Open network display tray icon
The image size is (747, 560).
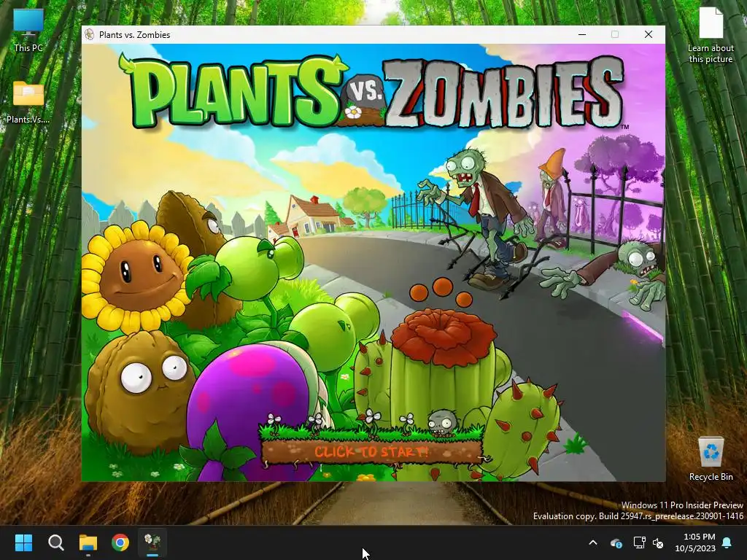click(639, 542)
